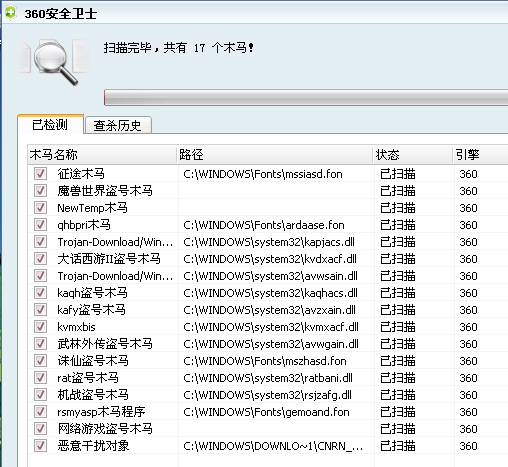
Task: Click the 360安全卫士 logo icon
Action: point(11,13)
